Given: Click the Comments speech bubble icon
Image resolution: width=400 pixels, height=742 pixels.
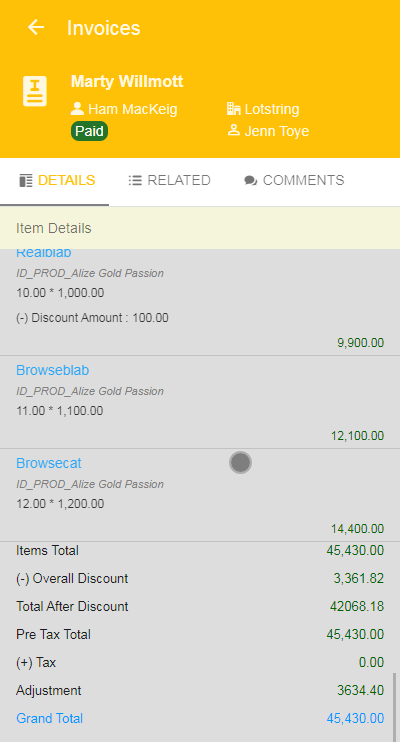Looking at the screenshot, I should point(251,181).
